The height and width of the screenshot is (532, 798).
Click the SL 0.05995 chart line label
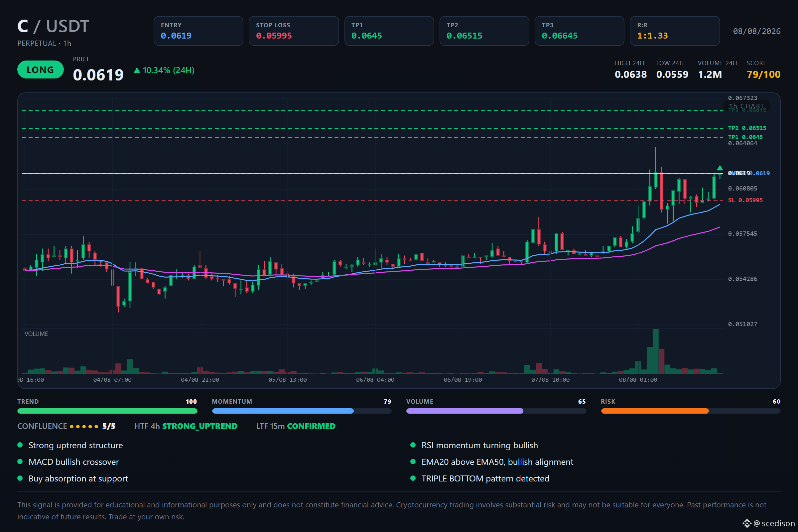tap(745, 200)
